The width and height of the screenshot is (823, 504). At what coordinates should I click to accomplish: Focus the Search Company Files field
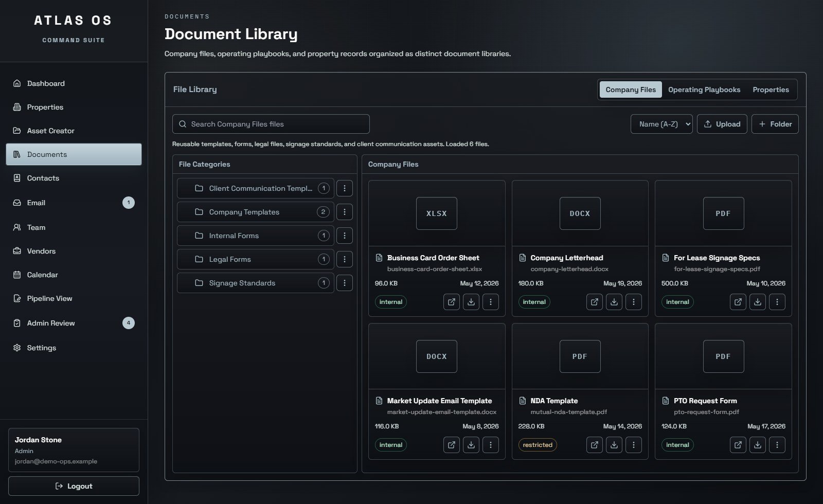[x=271, y=124]
